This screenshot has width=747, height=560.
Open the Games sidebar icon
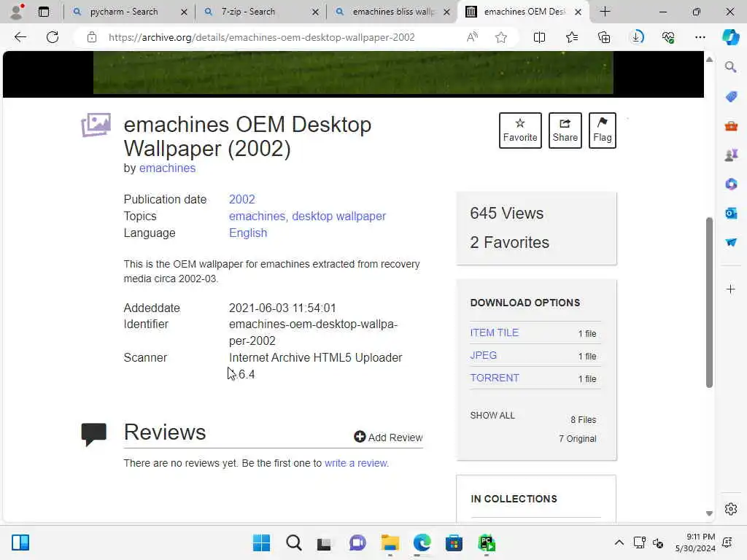click(x=731, y=155)
